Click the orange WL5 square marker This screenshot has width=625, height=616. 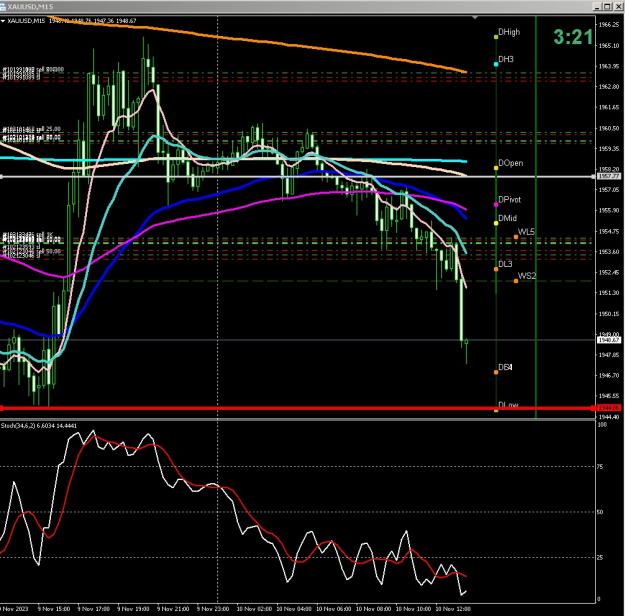[x=516, y=237]
